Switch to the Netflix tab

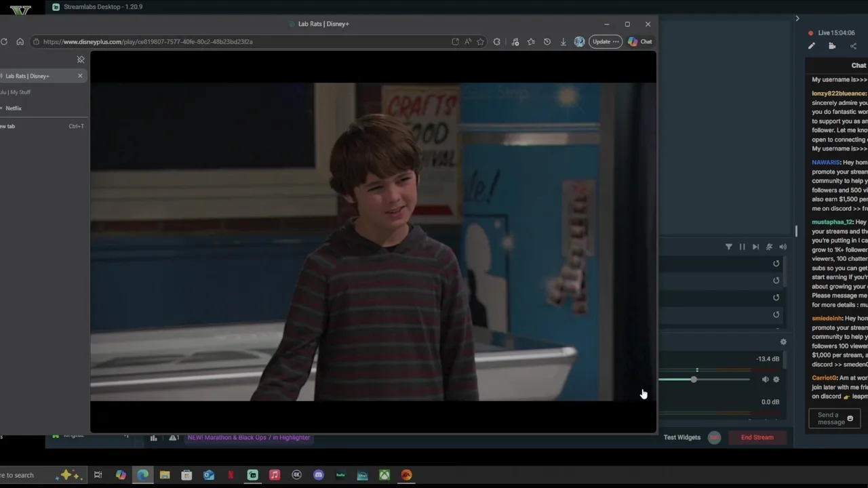click(14, 108)
